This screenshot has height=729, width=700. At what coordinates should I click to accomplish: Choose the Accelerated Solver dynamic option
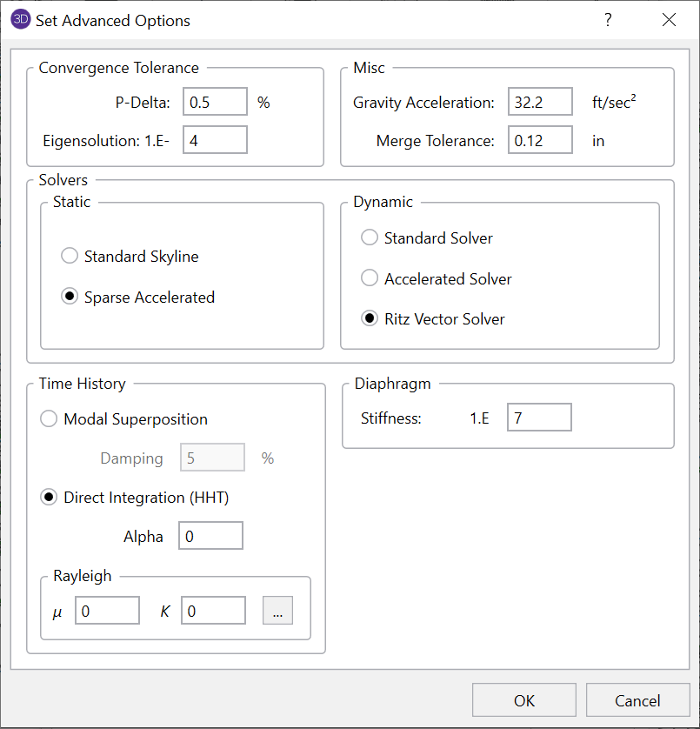coord(370,279)
